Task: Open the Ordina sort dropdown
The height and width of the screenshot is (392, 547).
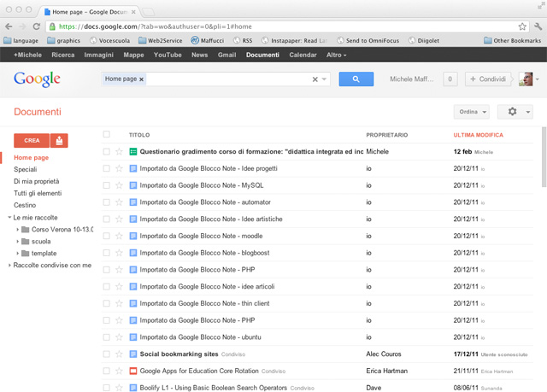Action: (x=472, y=112)
